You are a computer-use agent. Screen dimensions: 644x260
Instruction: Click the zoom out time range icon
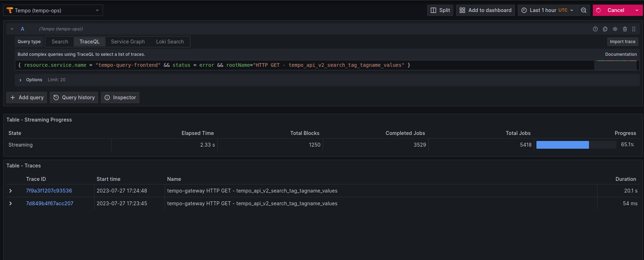584,10
